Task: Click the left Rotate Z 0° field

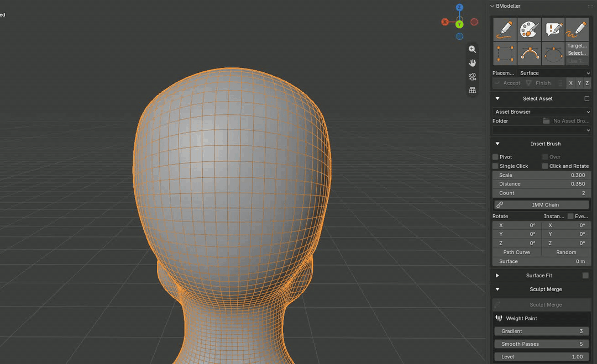Action: (x=517, y=244)
